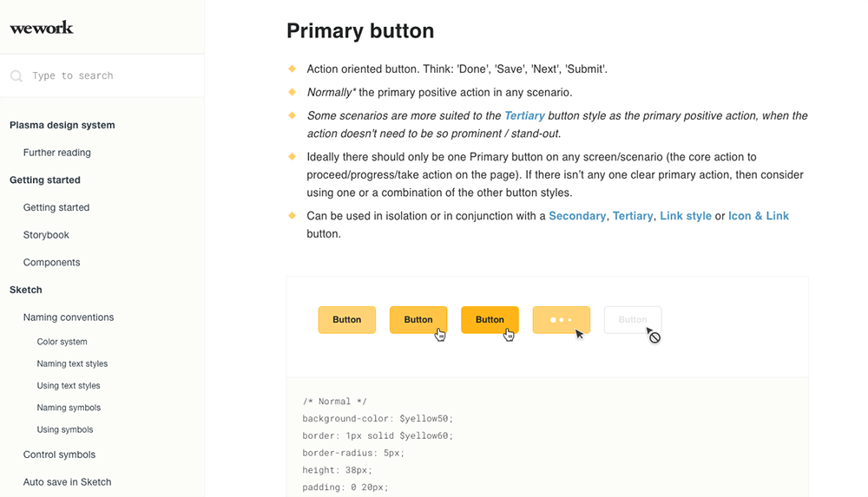Screen dimensions: 868x497
Task: Click the disabled white Button example
Action: pyautogui.click(x=632, y=320)
